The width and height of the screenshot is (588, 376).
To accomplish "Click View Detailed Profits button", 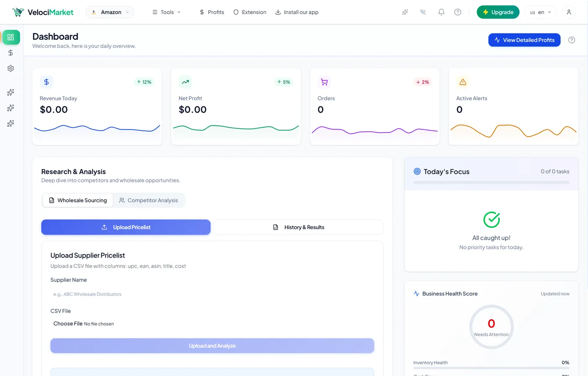I will coord(524,40).
